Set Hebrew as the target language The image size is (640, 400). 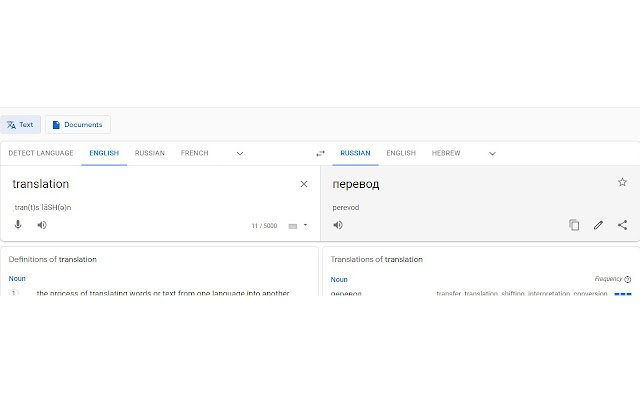pos(446,153)
